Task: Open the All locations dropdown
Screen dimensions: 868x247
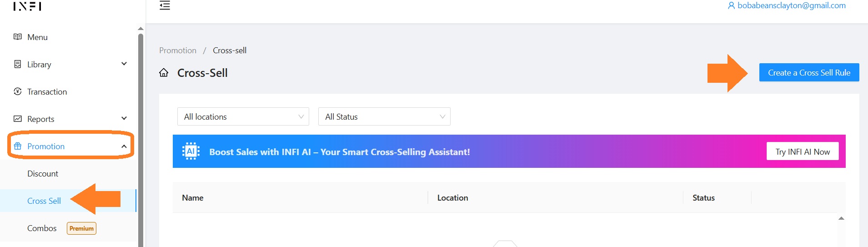Action: point(243,116)
